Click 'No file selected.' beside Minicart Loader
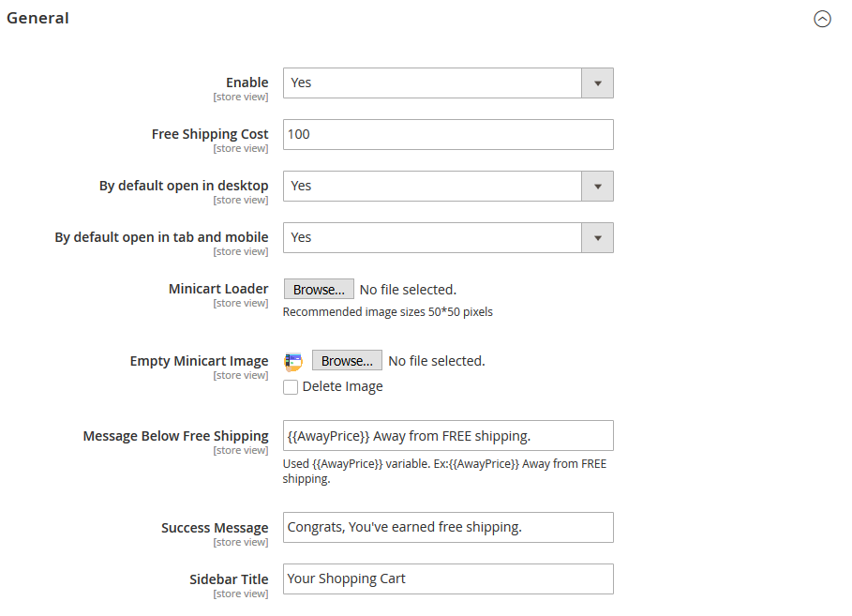Image resolution: width=852 pixels, height=616 pixels. [408, 290]
